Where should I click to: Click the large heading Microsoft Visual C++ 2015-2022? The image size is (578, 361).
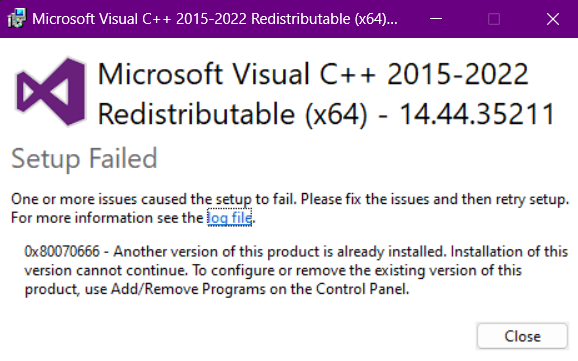[313, 74]
